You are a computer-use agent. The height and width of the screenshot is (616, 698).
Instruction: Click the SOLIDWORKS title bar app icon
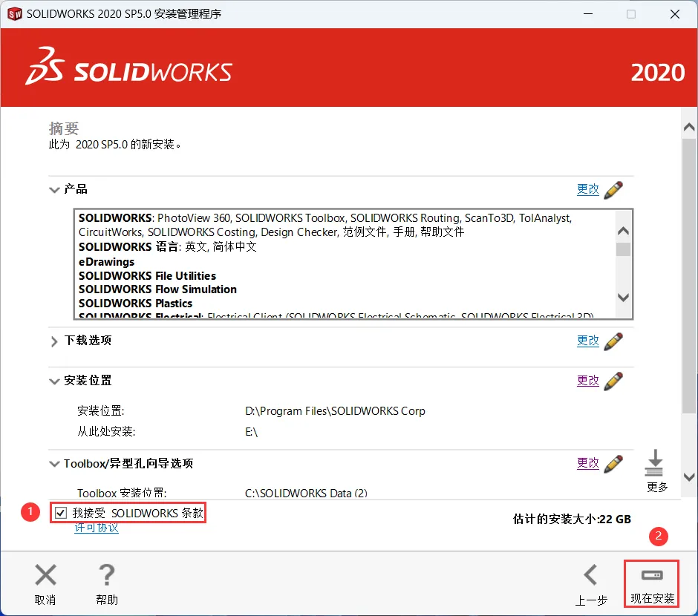[x=15, y=14]
